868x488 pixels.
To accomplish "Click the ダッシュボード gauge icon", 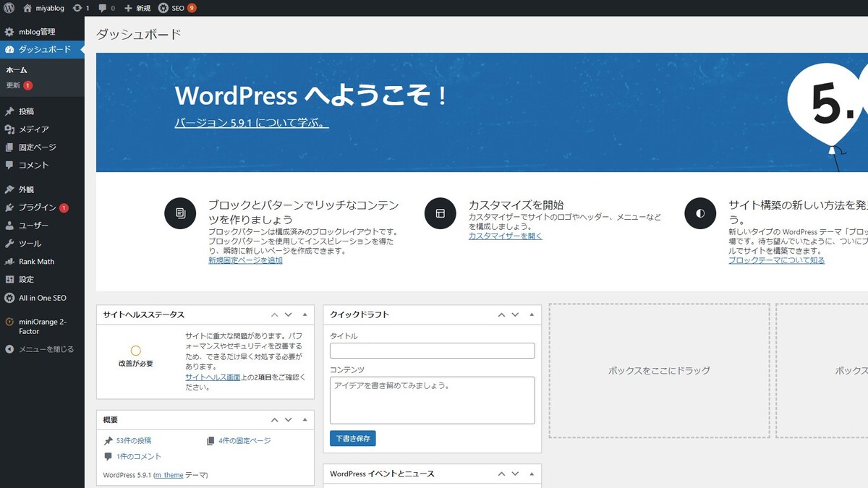I will click(9, 49).
